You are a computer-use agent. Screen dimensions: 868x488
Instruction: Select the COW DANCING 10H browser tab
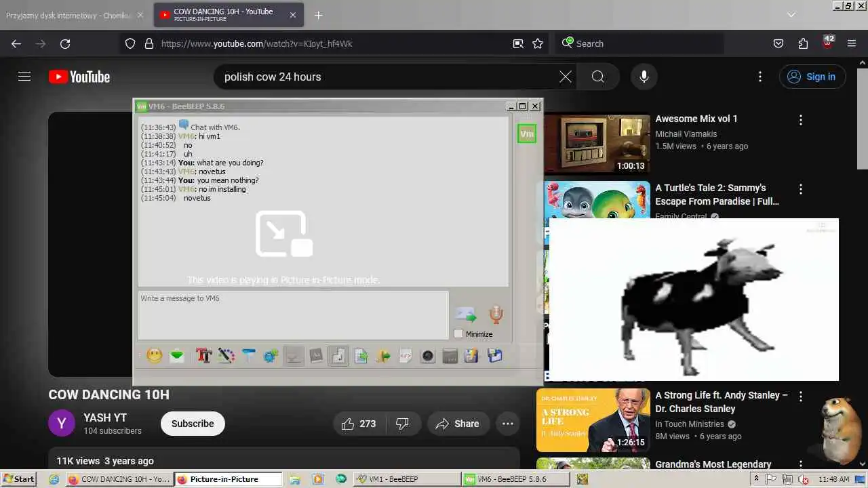click(x=230, y=15)
